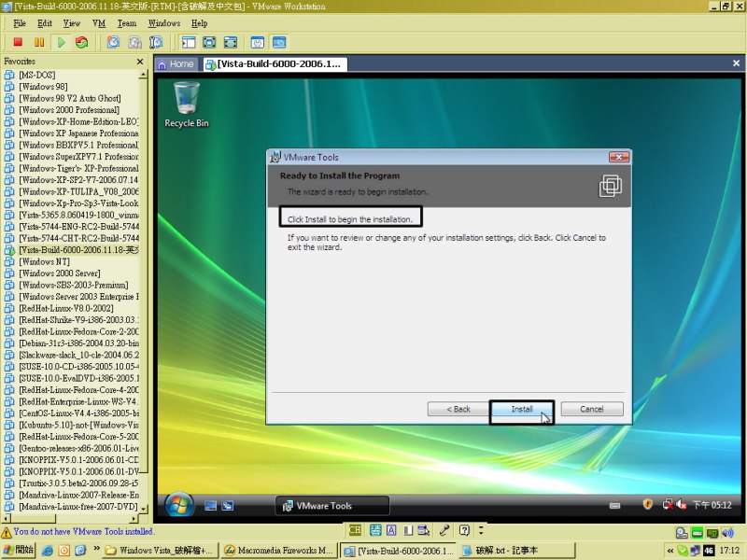
Task: Click the security shield icon in Vista tray
Action: [x=647, y=504]
